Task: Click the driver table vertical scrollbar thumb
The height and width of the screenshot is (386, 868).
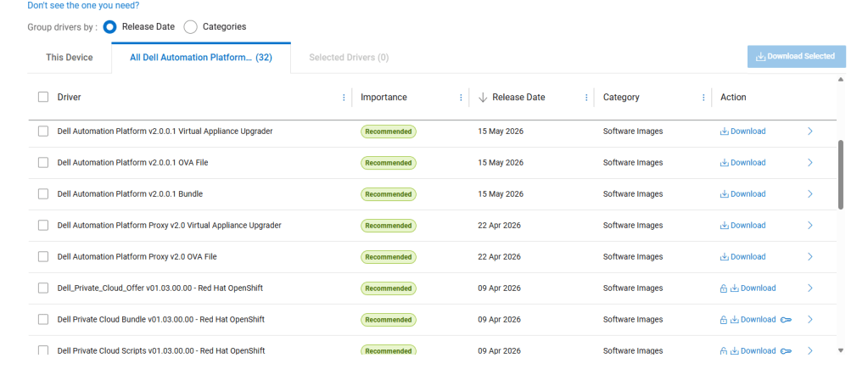Action: pos(841,175)
